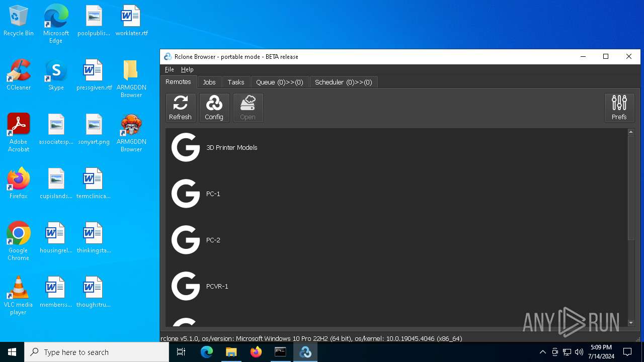
Task: Select the associatesp image file on desktop
Action: pos(56,129)
